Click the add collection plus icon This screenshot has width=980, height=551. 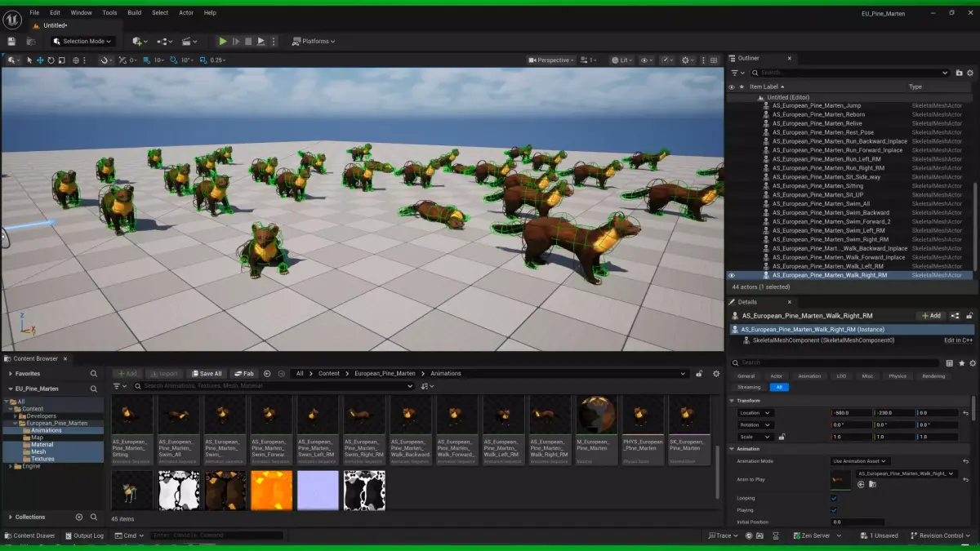click(79, 517)
